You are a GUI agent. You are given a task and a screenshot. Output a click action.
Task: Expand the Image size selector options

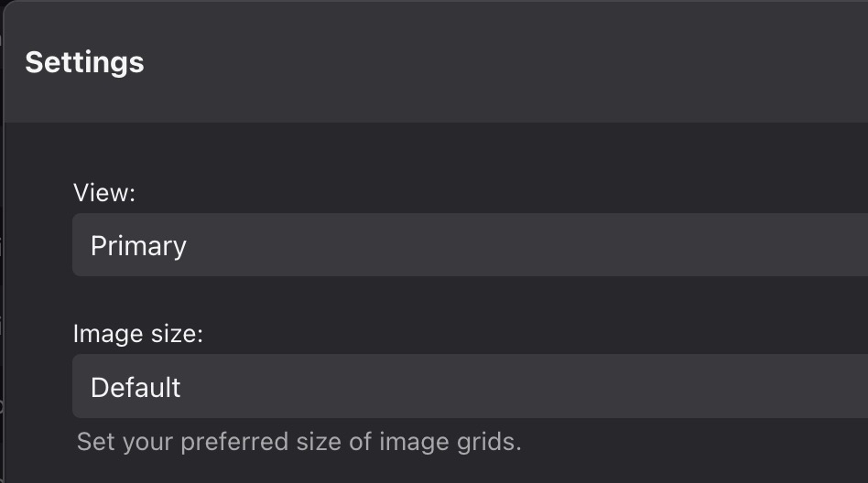click(470, 386)
